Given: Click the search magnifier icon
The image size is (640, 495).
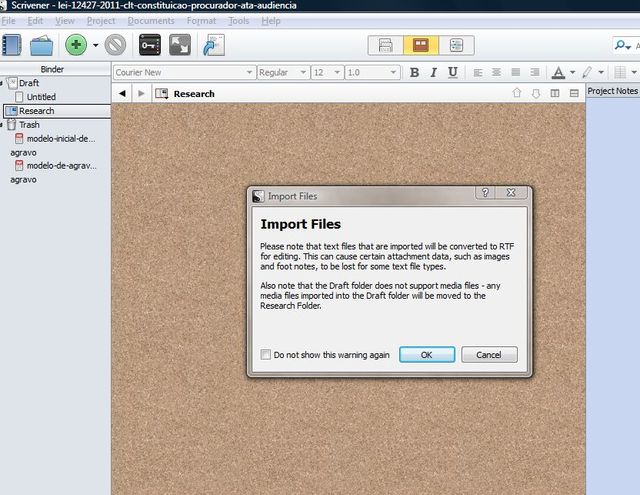Looking at the screenshot, I should (623, 45).
